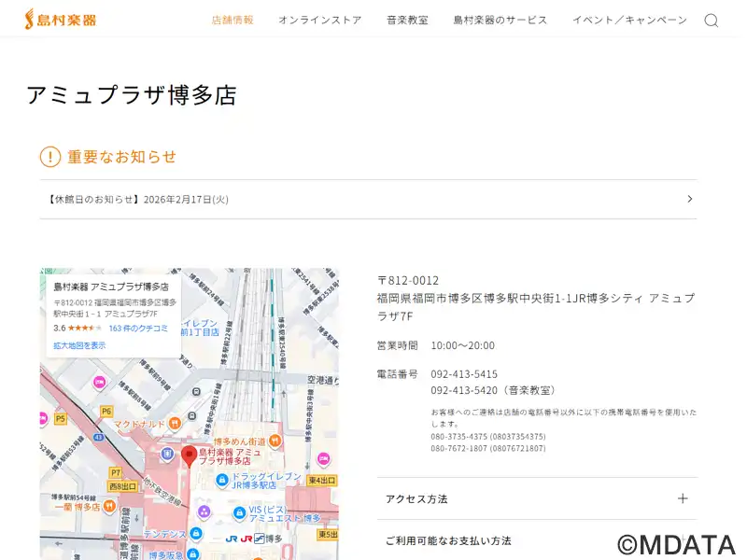Click the red map pin for Shimamura Gakki
The width and height of the screenshot is (747, 560).
click(x=189, y=455)
